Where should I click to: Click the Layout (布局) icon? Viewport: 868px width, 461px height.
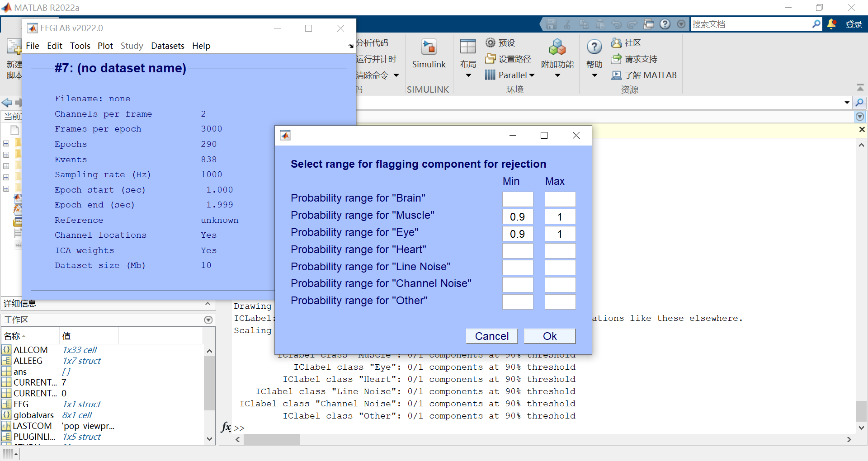coord(468,47)
